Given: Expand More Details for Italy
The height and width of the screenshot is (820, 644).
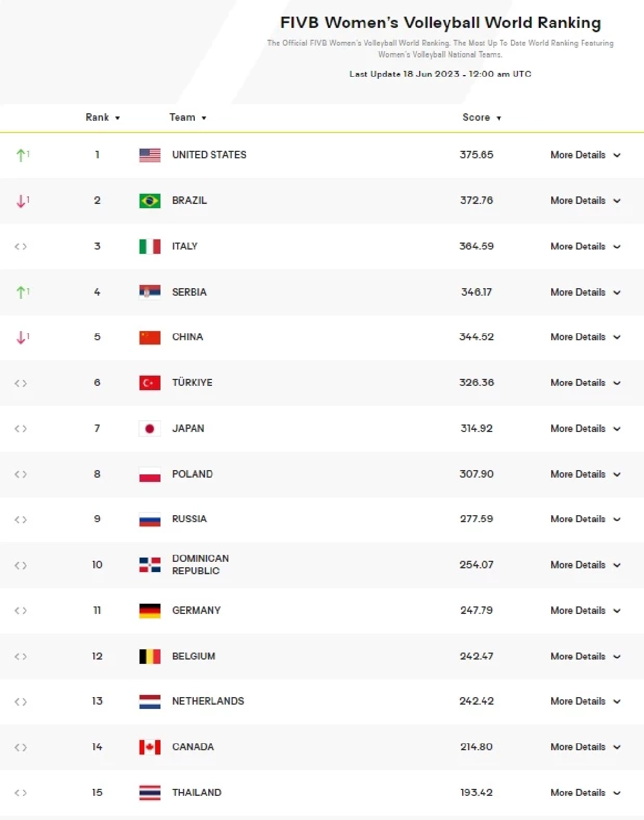Looking at the screenshot, I should 585,246.
